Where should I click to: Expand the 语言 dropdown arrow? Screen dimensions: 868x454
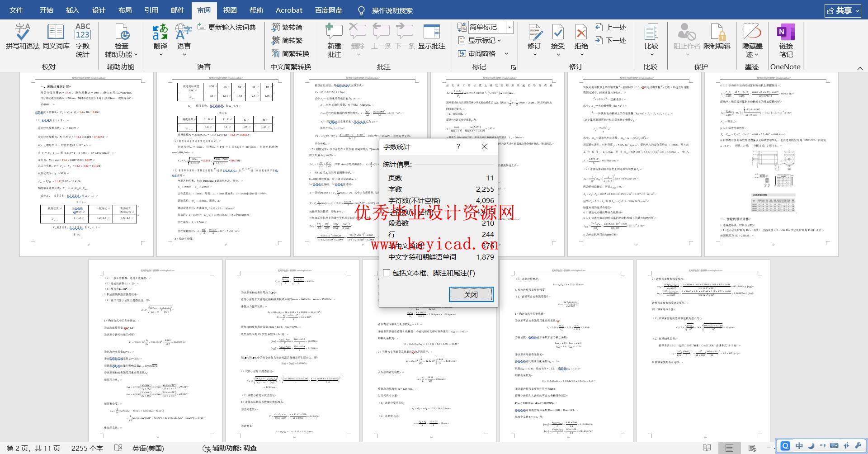tap(184, 55)
